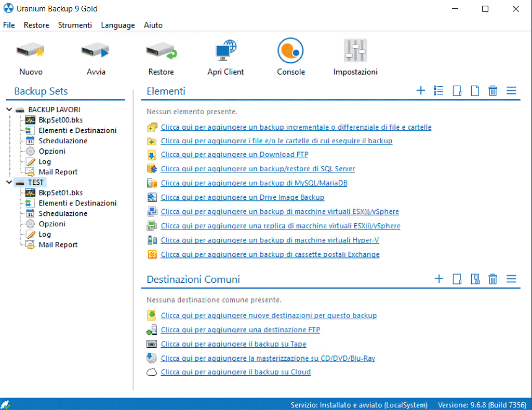
Task: Add Exchange mailboxes backup link
Action: (270, 254)
